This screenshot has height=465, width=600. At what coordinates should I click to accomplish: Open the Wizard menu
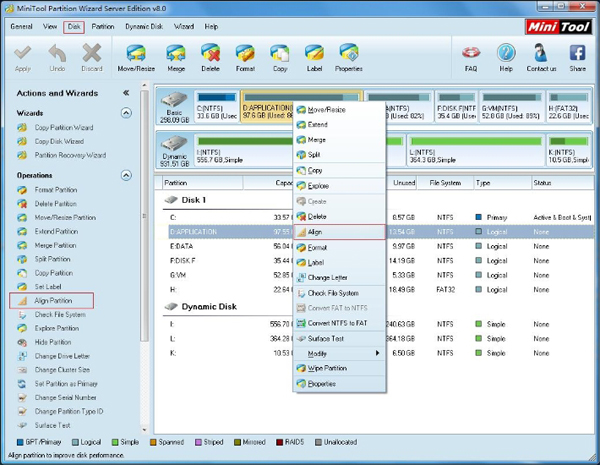184,26
